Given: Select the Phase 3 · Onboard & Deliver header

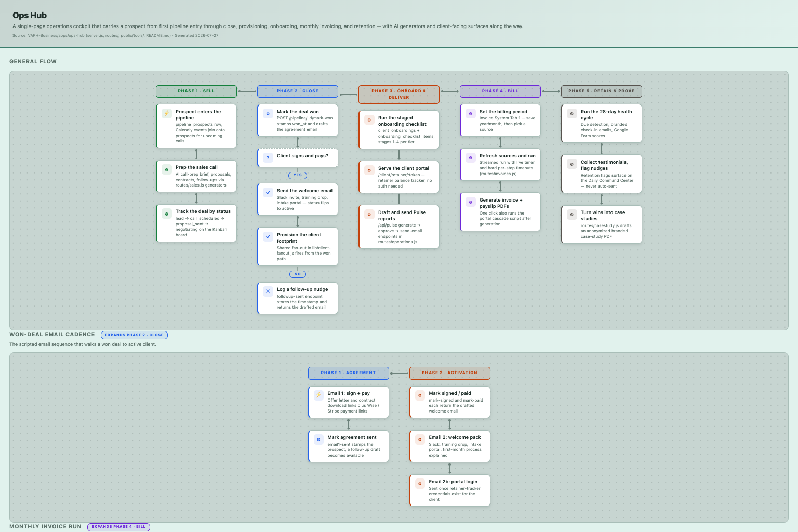Looking at the screenshot, I should [x=399, y=95].
